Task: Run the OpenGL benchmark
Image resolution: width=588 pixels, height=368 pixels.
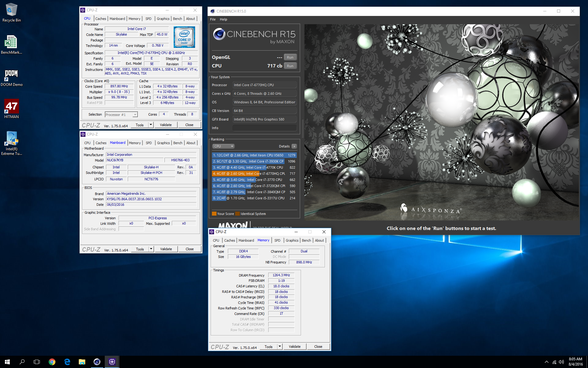Action: click(x=290, y=57)
